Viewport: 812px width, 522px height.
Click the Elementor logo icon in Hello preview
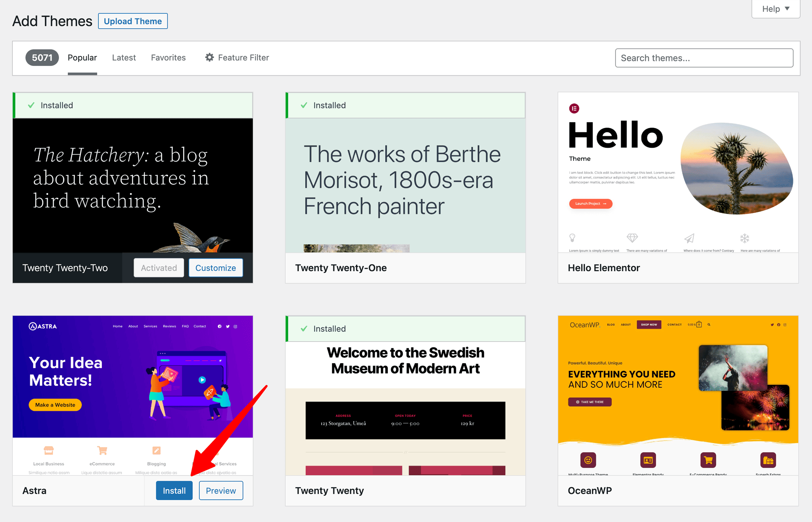coord(574,108)
